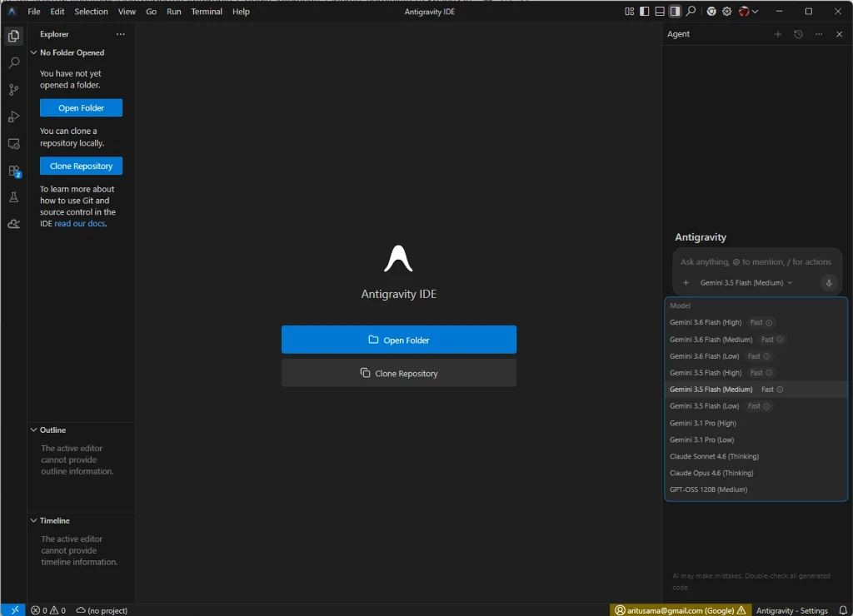Click the info icon next to Gemini 3.6 Flash (High)

pos(769,322)
